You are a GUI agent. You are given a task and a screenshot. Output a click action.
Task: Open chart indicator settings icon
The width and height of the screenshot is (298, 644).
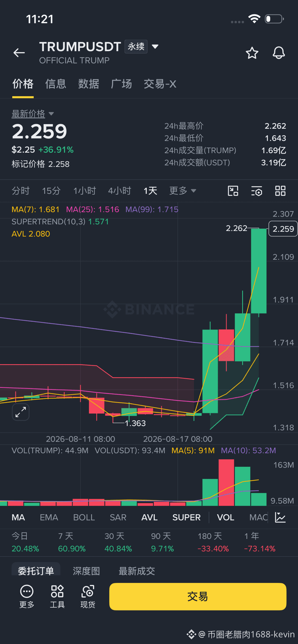point(257,191)
